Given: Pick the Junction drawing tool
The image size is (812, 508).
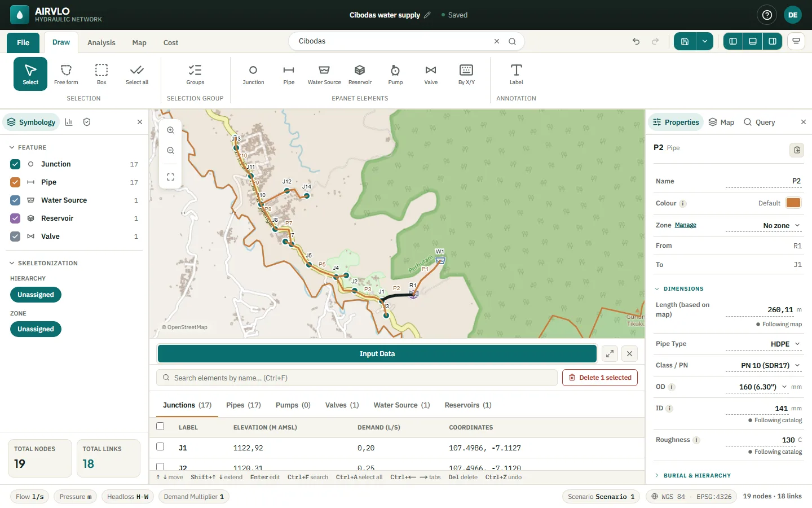Looking at the screenshot, I should [x=253, y=74].
